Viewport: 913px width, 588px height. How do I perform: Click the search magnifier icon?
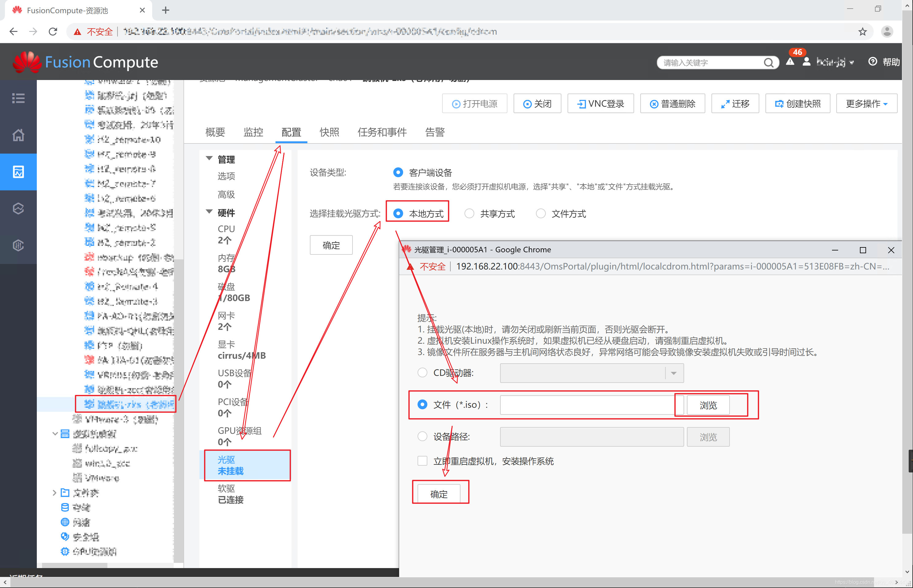click(768, 63)
